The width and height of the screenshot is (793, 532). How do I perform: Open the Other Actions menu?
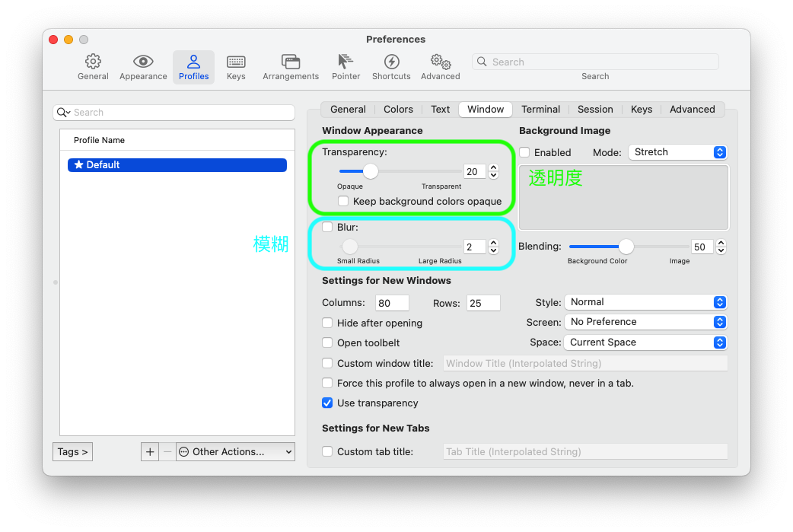(236, 451)
